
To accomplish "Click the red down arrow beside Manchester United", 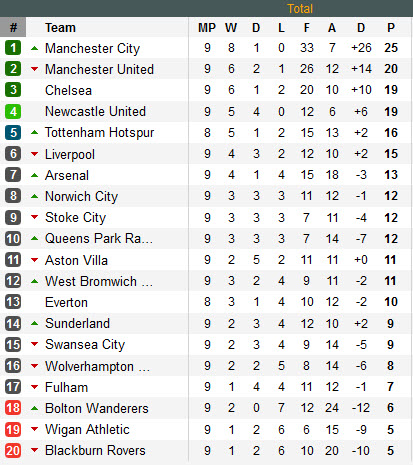I will pos(34,69).
